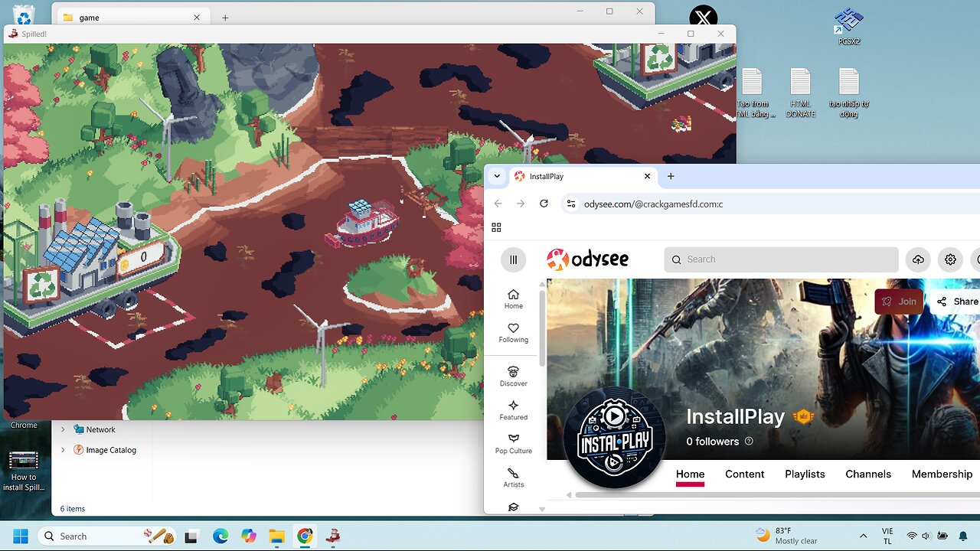Open Task View on the taskbar
Image resolution: width=980 pixels, height=551 pixels.
pos(191,536)
